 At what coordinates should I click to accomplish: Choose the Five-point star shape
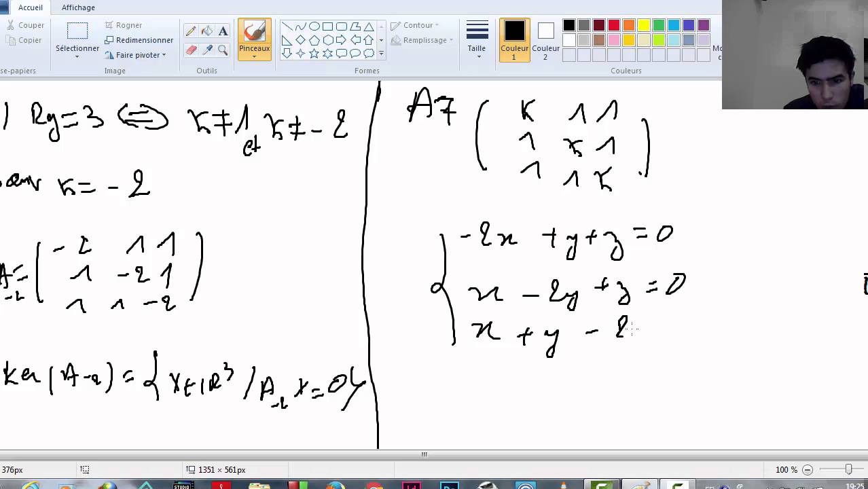pyautogui.click(x=314, y=53)
